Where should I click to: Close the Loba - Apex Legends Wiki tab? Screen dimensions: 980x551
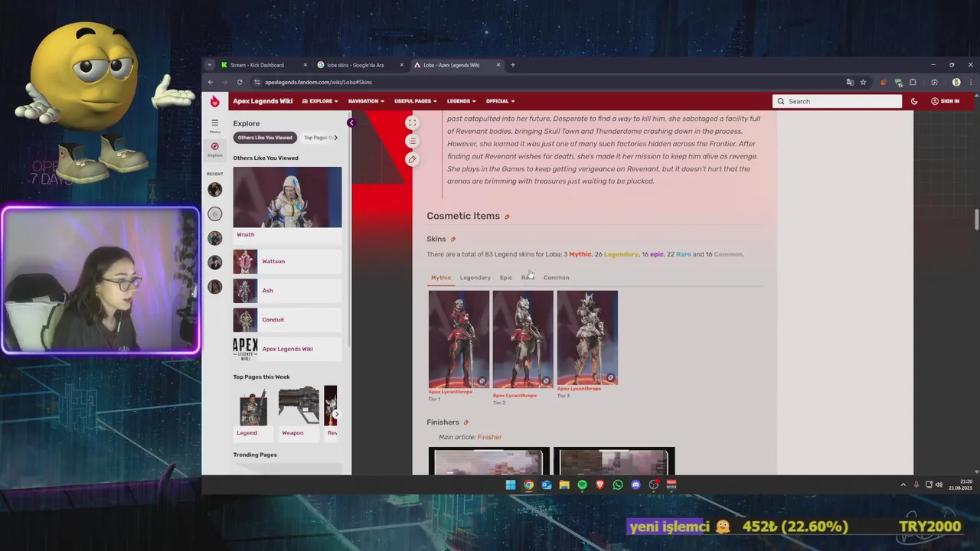[x=498, y=65]
